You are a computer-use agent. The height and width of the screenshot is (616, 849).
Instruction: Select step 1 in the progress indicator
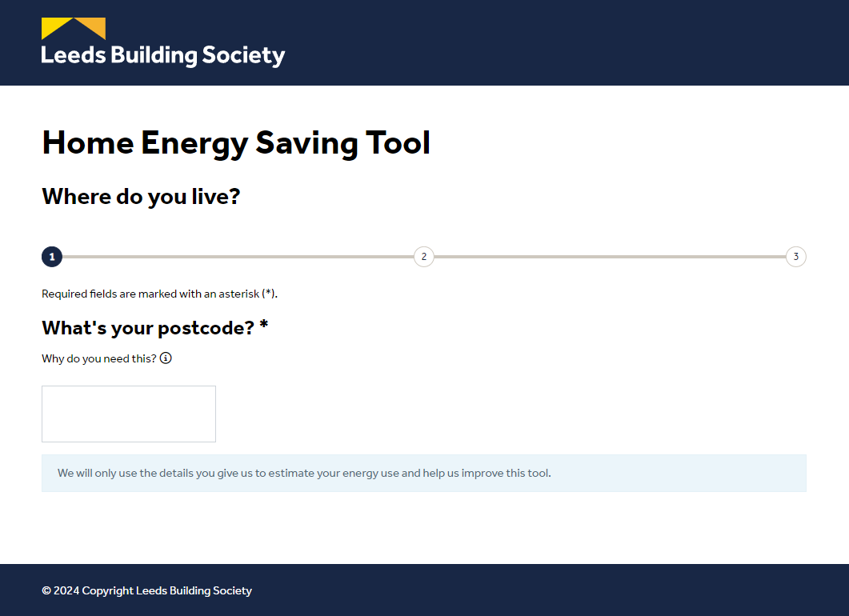pyautogui.click(x=52, y=257)
